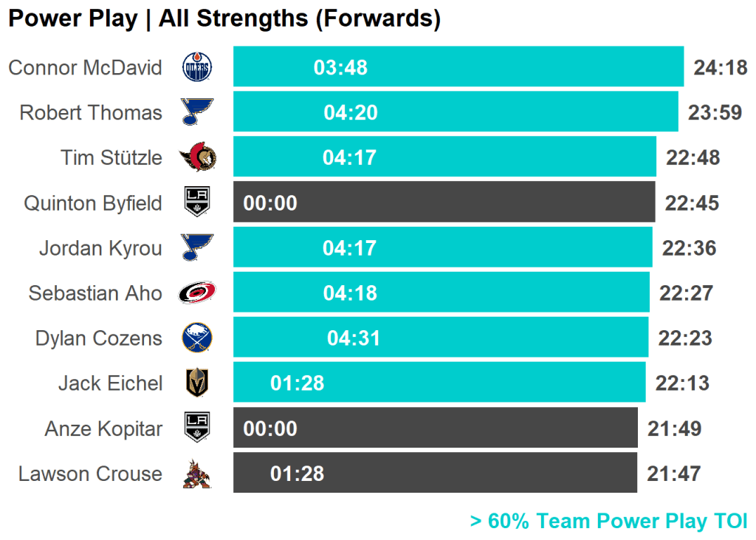Viewport: 756px width, 540px height.
Task: Click the Buffalo Sabres logo beside Dylan Cozens
Action: pos(196,338)
